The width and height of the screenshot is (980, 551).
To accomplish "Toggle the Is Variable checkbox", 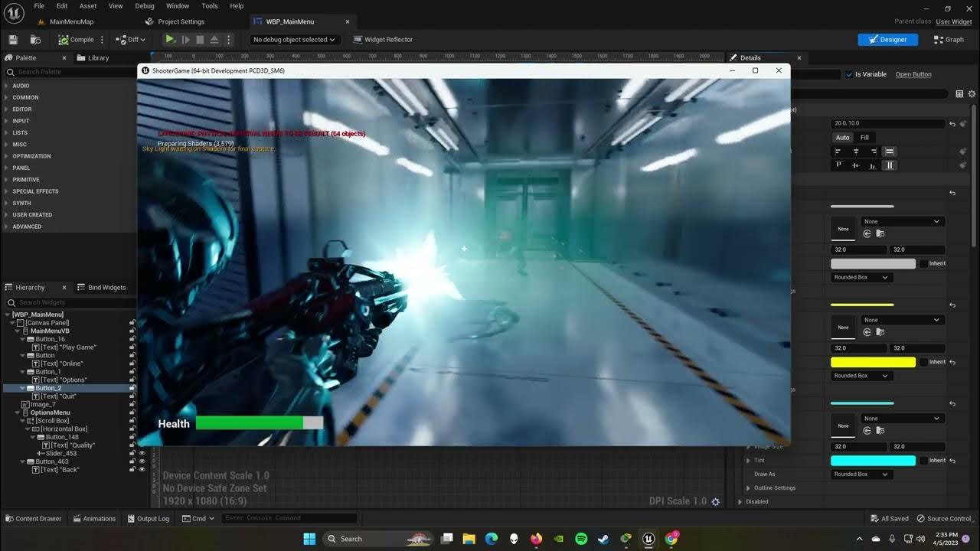I will [x=849, y=74].
